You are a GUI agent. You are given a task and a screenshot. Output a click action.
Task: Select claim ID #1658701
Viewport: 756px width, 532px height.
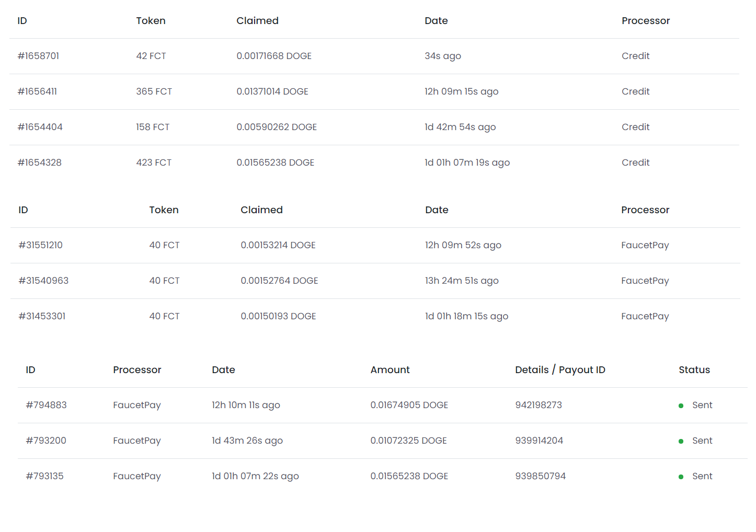tap(38, 56)
